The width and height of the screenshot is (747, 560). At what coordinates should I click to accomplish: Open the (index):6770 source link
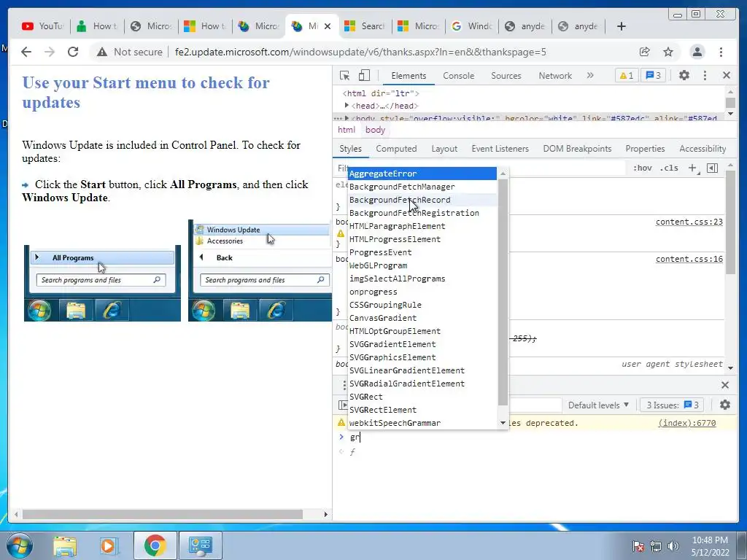(686, 423)
